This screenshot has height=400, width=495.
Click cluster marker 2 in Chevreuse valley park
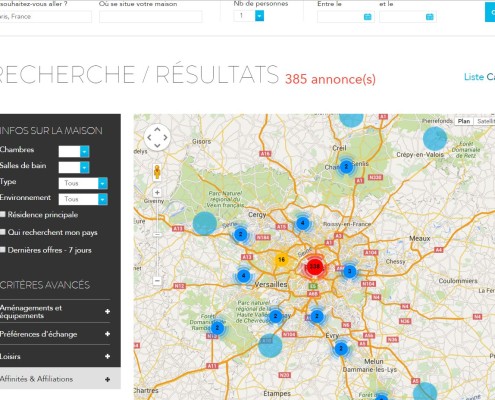coord(275,316)
